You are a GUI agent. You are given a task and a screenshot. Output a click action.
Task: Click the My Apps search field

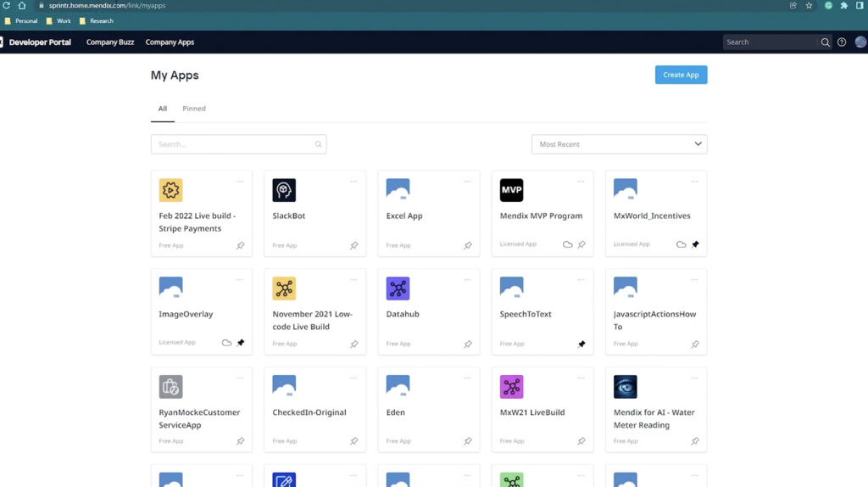(233, 144)
